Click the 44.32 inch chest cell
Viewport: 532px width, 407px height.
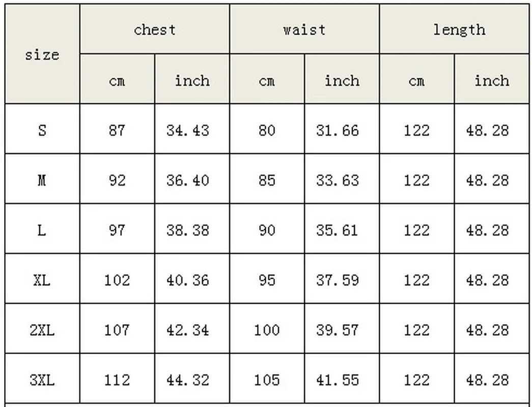187,380
